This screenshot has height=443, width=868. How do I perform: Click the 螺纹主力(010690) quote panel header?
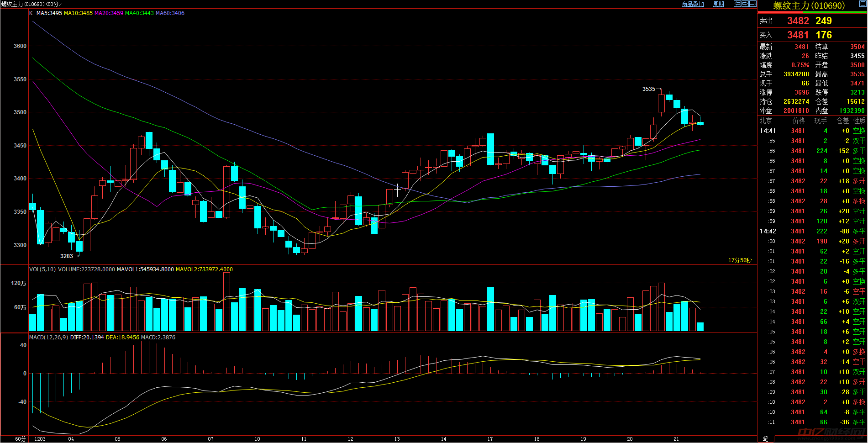click(x=809, y=5)
